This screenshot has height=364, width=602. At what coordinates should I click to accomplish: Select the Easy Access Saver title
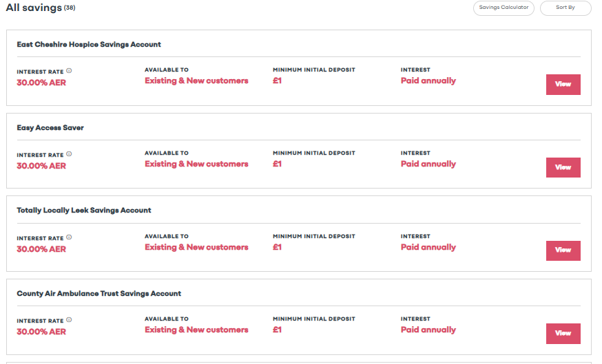(50, 128)
